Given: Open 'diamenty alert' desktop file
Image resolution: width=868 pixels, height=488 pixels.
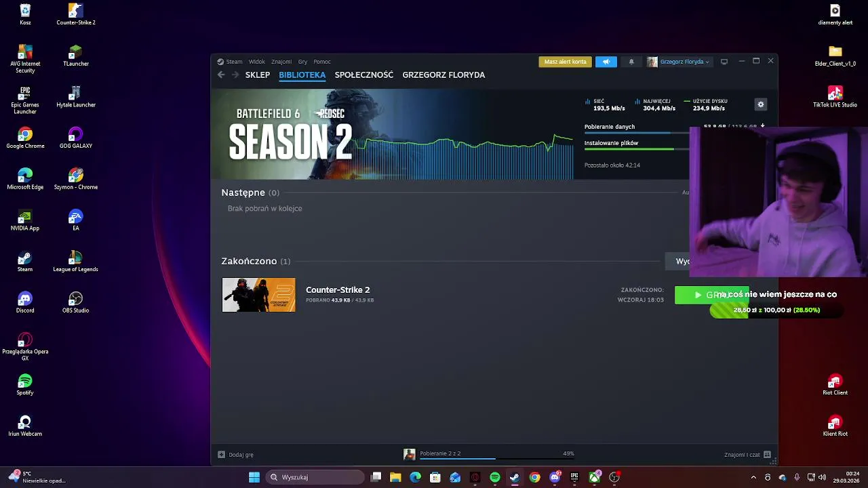Looking at the screenshot, I should (835, 14).
